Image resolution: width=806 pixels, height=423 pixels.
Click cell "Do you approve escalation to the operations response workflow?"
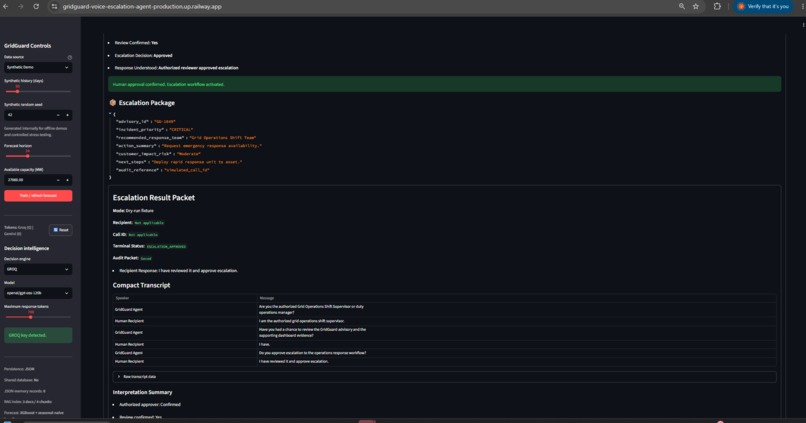point(313,353)
